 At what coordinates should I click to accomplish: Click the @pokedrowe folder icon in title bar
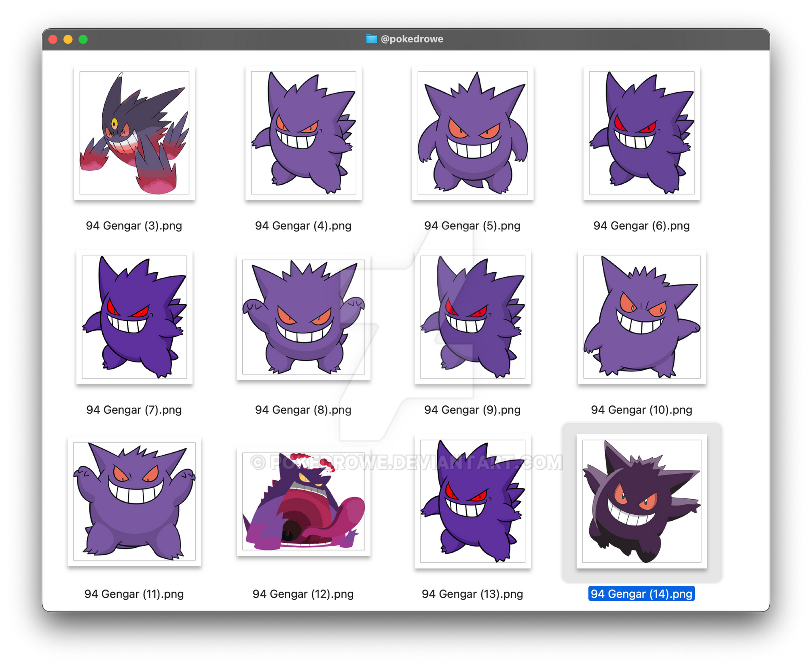pyautogui.click(x=371, y=39)
